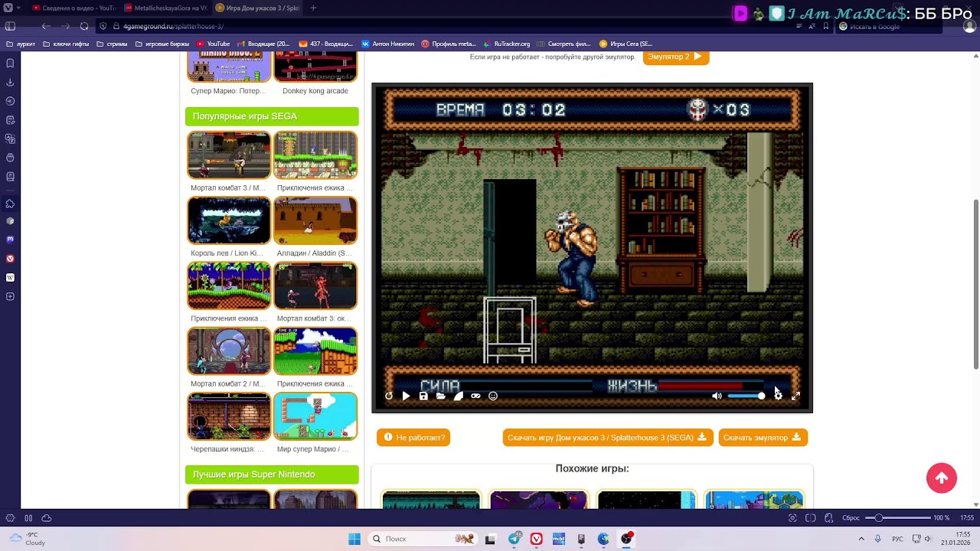This screenshot has width=980, height=551.
Task: Enter fullscreen mode in the emulator
Action: pos(795,396)
